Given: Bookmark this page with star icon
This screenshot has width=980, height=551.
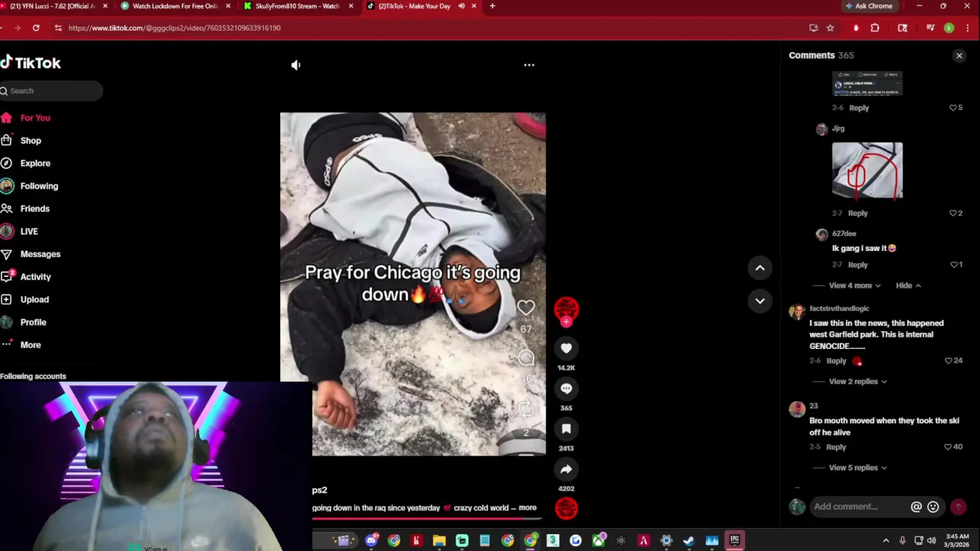Looking at the screenshot, I should pos(830,28).
